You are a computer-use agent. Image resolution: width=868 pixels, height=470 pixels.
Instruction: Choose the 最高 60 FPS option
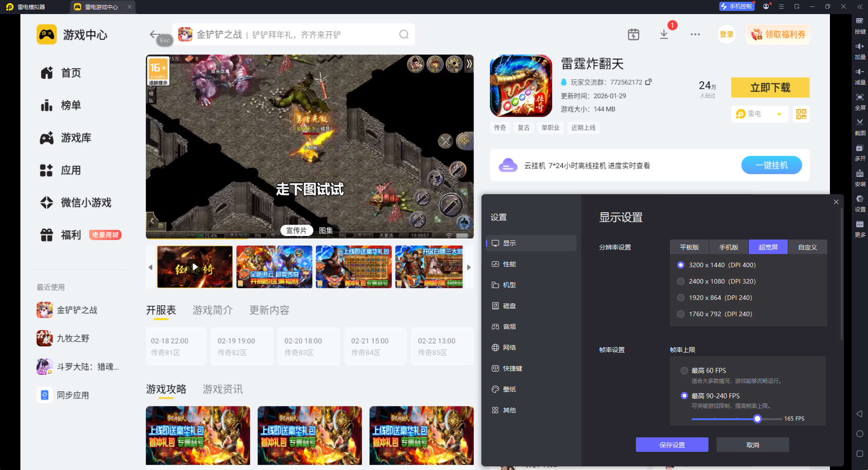click(x=684, y=371)
